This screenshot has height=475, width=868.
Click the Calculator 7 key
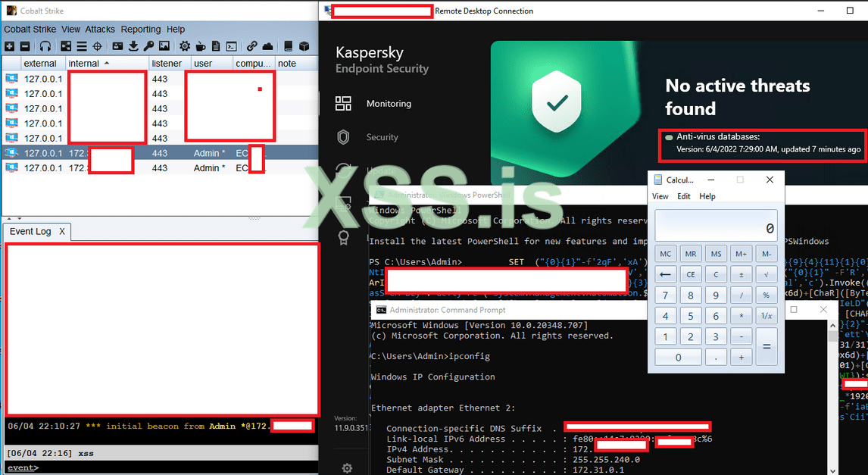[666, 295]
